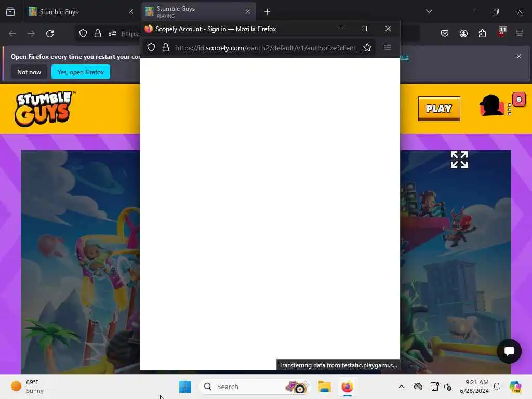The width and height of the screenshot is (532, 399).
Task: Minimize the Scopely Account sign-in window
Action: pyautogui.click(x=341, y=29)
